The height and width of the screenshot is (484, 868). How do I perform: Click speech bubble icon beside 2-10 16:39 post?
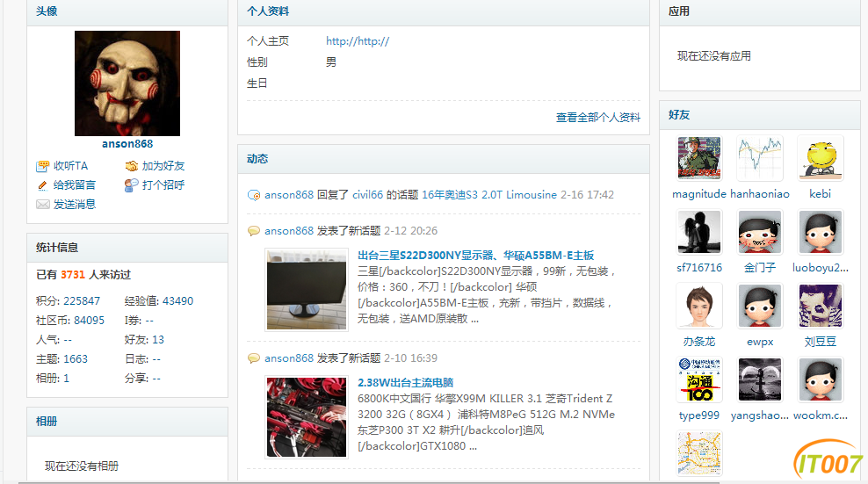click(254, 358)
